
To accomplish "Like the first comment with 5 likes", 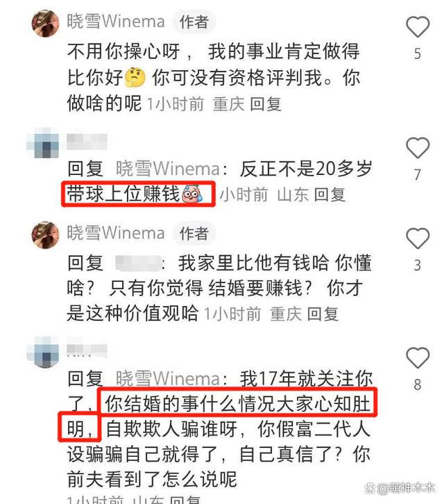I will tap(418, 26).
